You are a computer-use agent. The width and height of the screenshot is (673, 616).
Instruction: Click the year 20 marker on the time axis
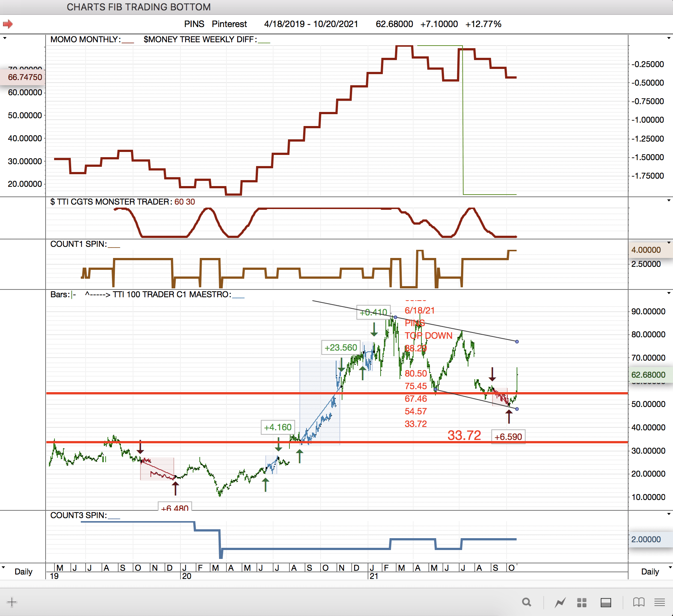186,576
